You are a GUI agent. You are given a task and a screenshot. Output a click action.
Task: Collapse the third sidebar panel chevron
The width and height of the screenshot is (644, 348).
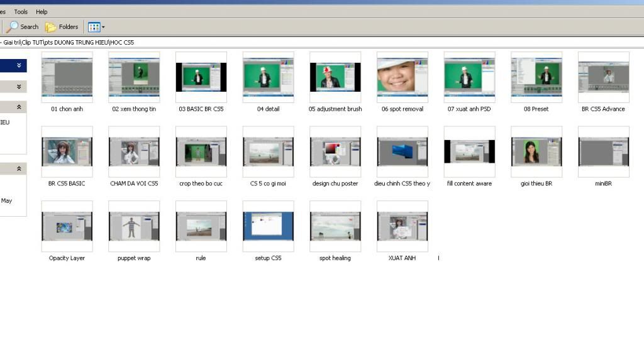coord(19,107)
